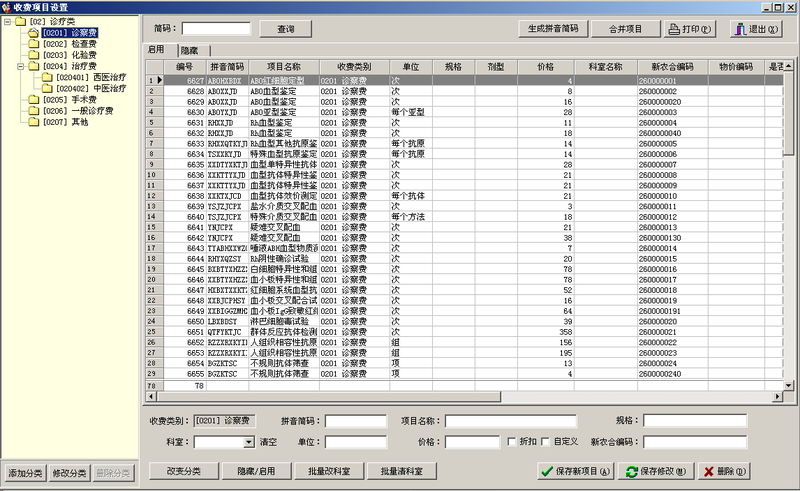Click the exit door icon on 退出 button
The image size is (800, 491).
[x=740, y=29]
